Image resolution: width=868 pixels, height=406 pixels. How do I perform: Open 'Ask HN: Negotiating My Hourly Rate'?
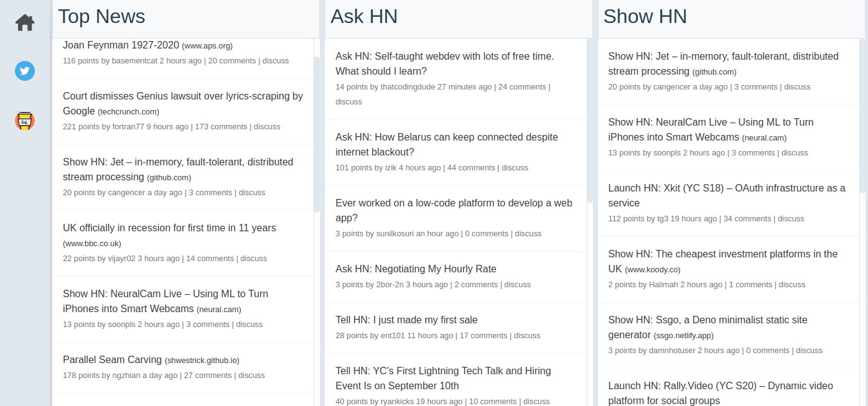tap(416, 269)
